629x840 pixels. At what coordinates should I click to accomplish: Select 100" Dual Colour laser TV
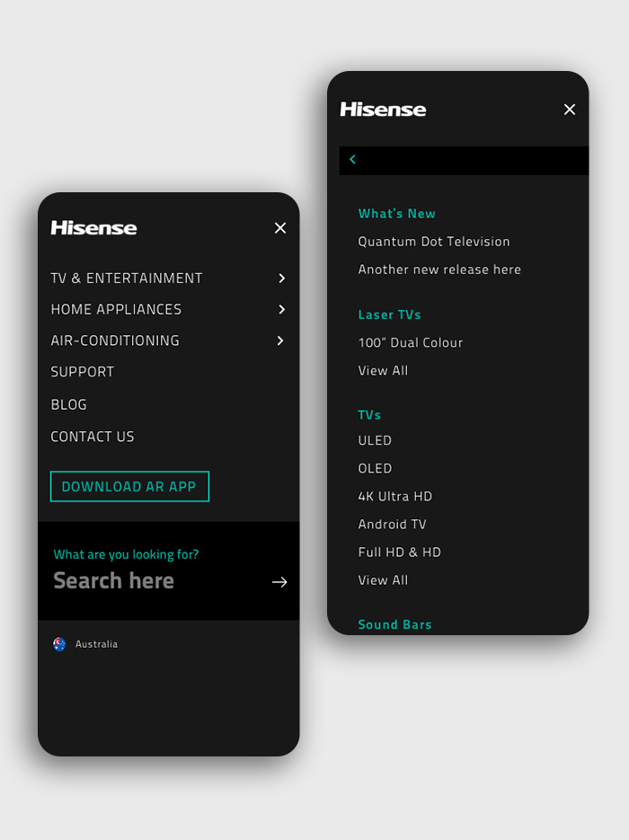[411, 342]
